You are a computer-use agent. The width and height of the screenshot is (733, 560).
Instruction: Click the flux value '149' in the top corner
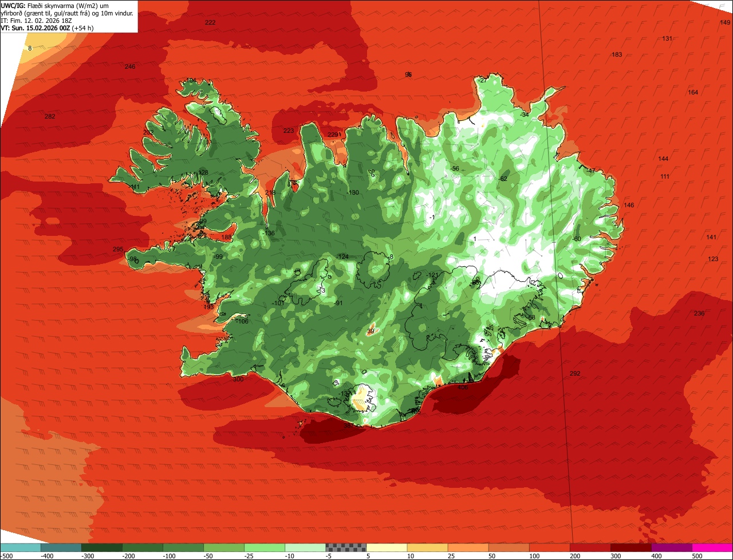[725, 22]
